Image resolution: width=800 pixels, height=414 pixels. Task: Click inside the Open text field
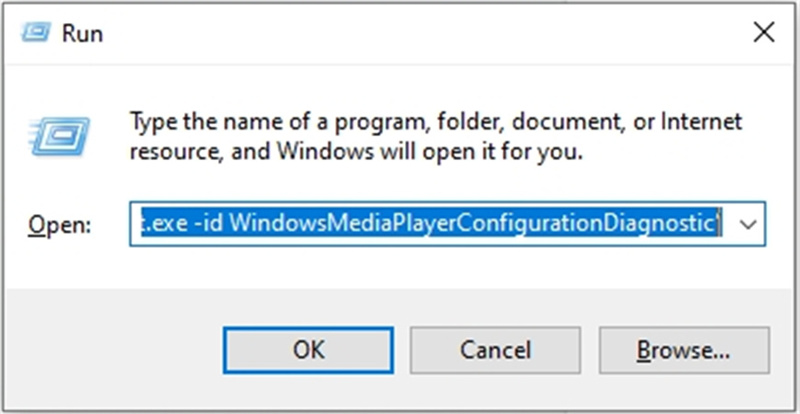pyautogui.click(x=430, y=225)
